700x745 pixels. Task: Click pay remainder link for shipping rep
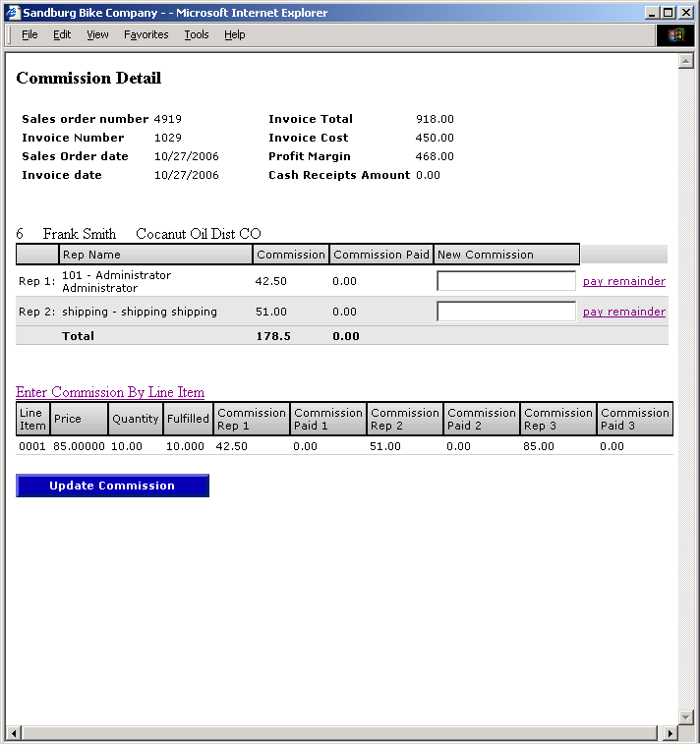(623, 312)
